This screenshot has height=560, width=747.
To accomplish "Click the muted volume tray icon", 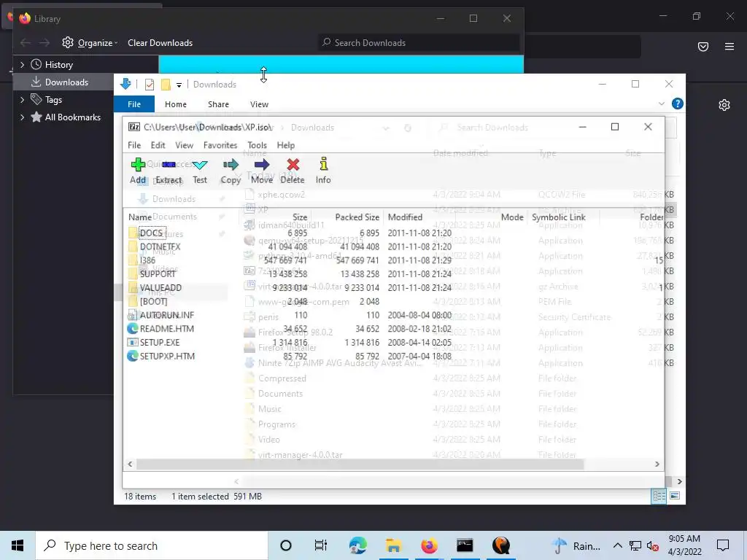I will pos(652,546).
